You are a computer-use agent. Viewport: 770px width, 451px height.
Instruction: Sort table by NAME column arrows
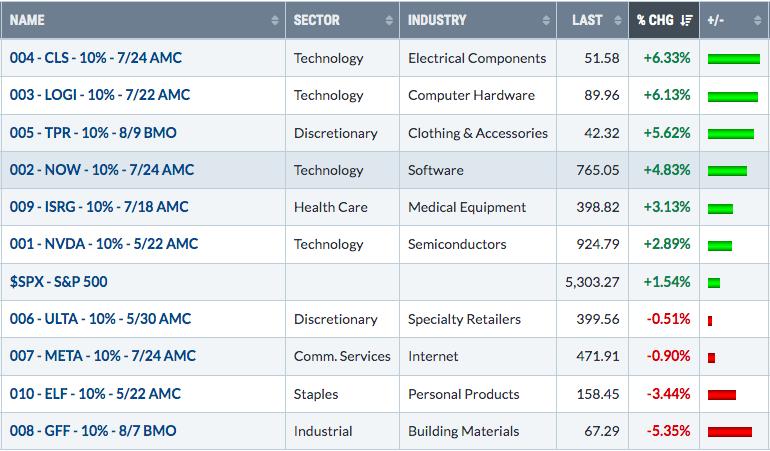pos(275,20)
